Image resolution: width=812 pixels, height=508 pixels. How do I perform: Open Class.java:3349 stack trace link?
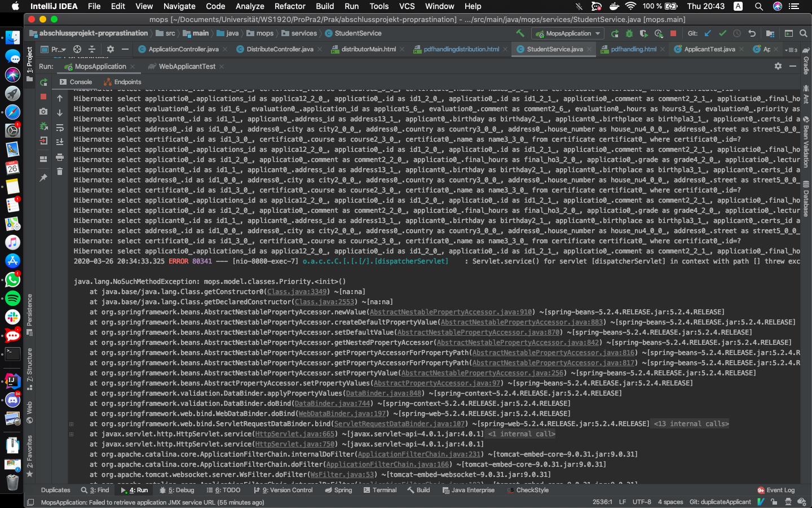click(297, 292)
